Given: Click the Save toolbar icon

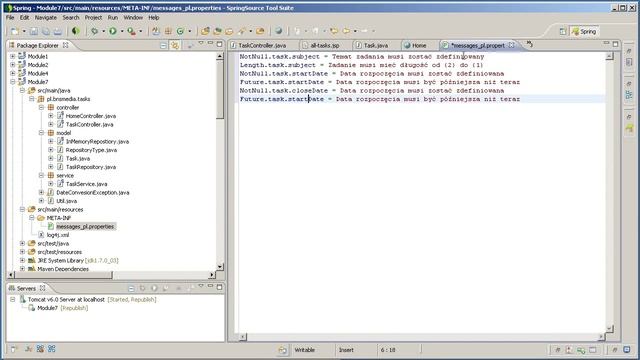Looking at the screenshot, I should (34, 31).
